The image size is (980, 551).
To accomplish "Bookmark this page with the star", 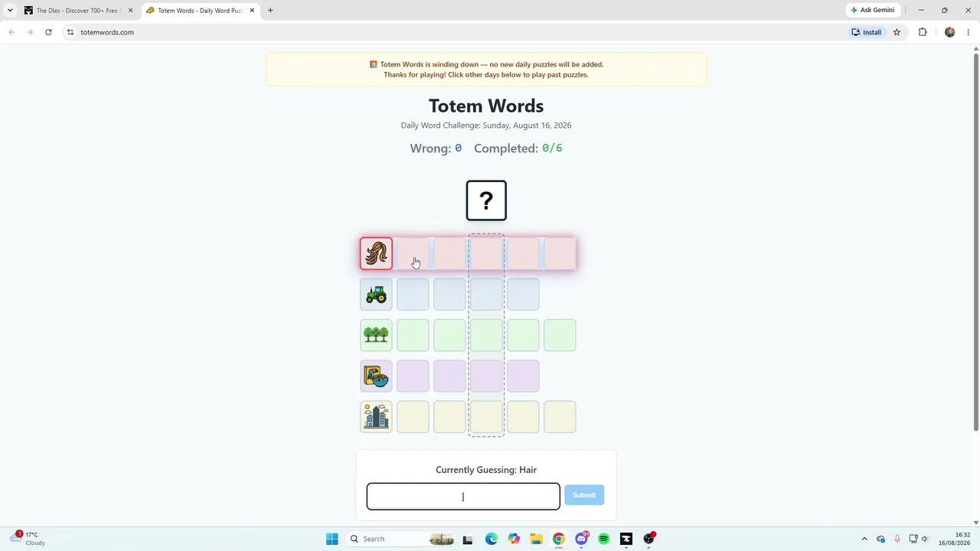I will [x=897, y=32].
